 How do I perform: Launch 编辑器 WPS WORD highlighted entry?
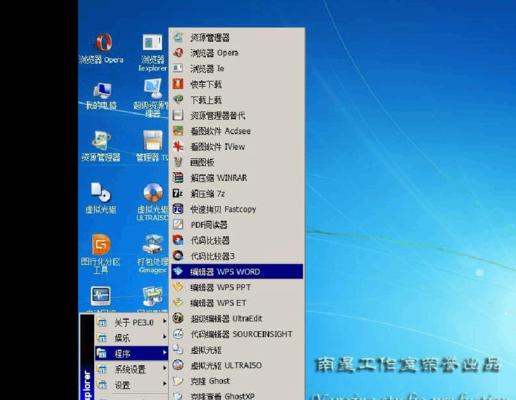(x=237, y=272)
